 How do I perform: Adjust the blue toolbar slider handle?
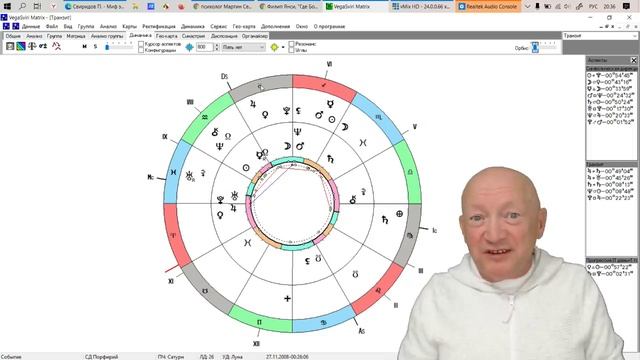click(107, 47)
